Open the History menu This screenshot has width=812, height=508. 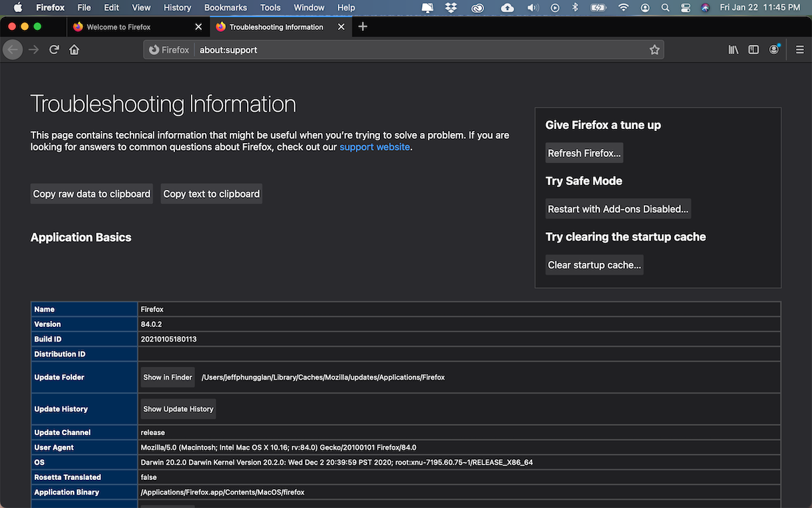click(177, 7)
